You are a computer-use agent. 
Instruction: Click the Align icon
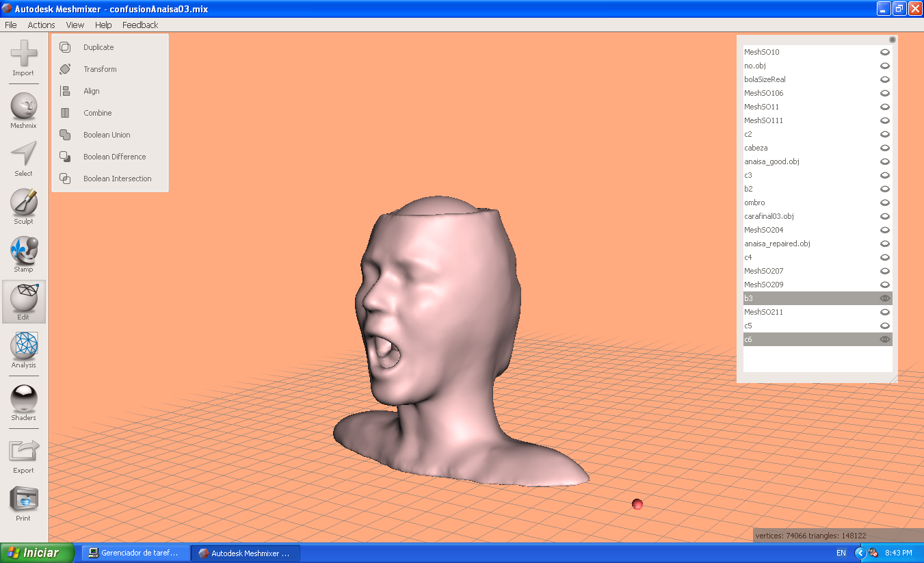(65, 91)
